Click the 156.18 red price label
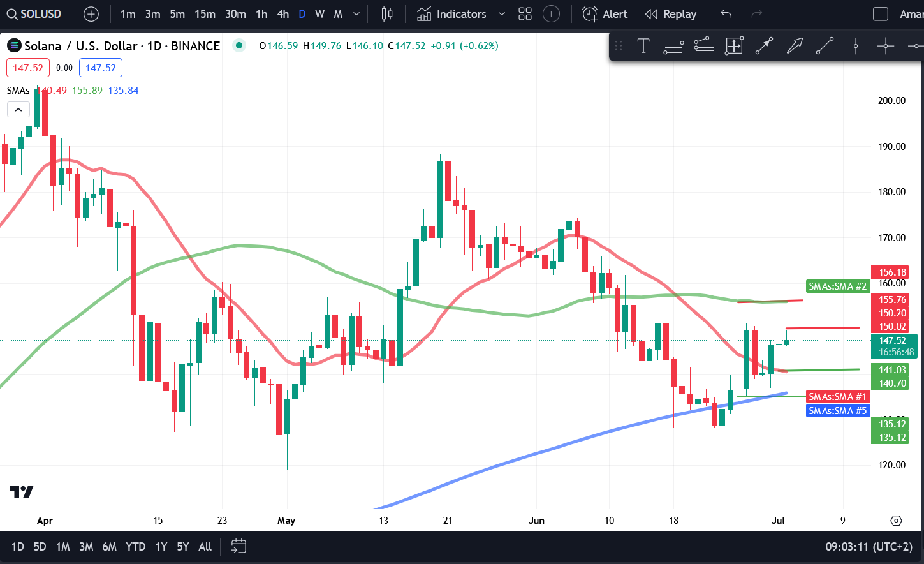 (890, 272)
